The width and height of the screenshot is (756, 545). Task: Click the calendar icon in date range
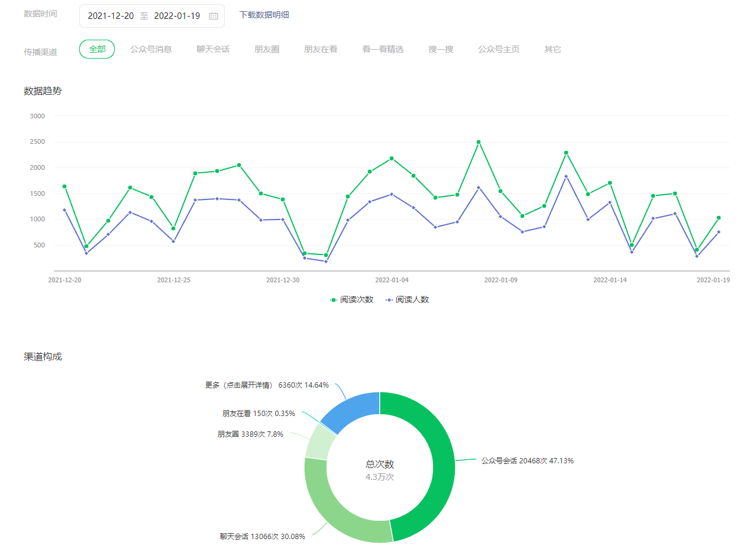coord(214,16)
